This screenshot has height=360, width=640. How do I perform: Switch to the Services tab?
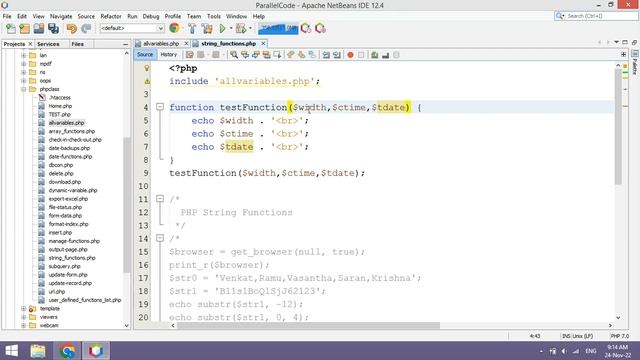click(x=48, y=44)
